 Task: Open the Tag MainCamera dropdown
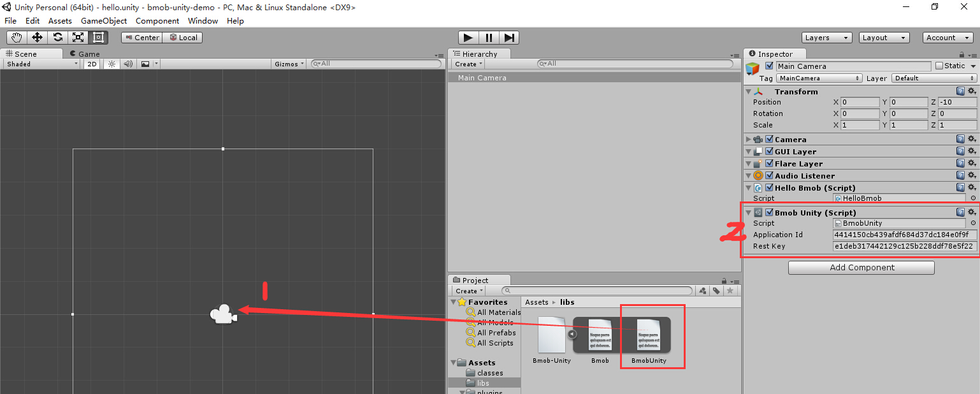[x=819, y=78]
